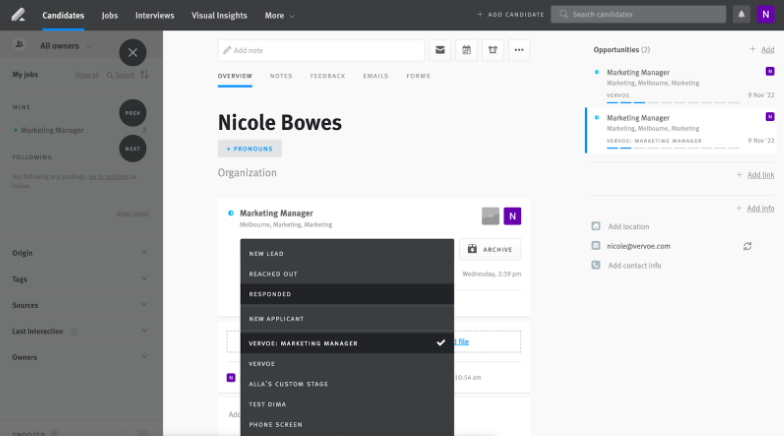Click the calendar schedule icon
The image size is (784, 436).
coord(466,50)
